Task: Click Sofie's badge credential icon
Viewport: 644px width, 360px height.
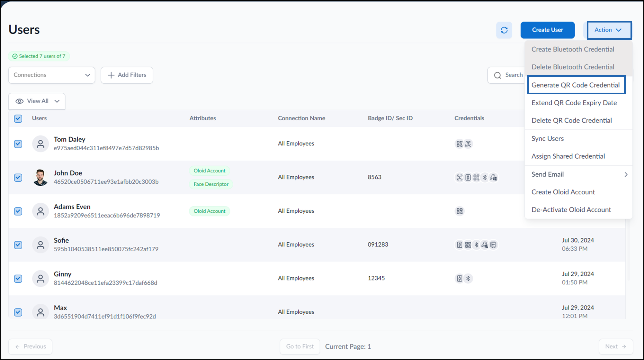Action: [x=460, y=245]
